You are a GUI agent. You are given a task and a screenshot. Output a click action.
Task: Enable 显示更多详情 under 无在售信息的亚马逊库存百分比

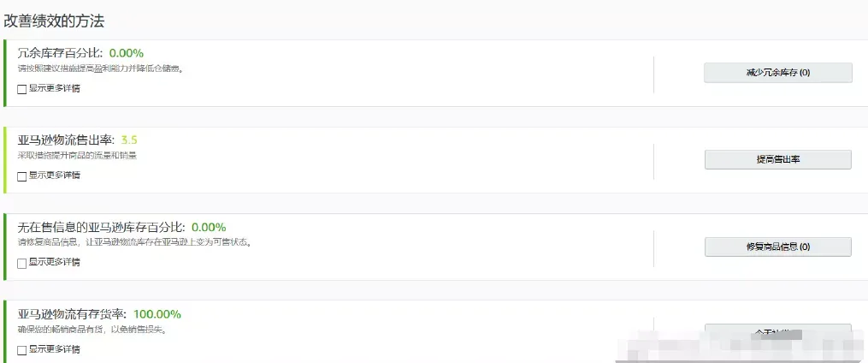[22, 263]
